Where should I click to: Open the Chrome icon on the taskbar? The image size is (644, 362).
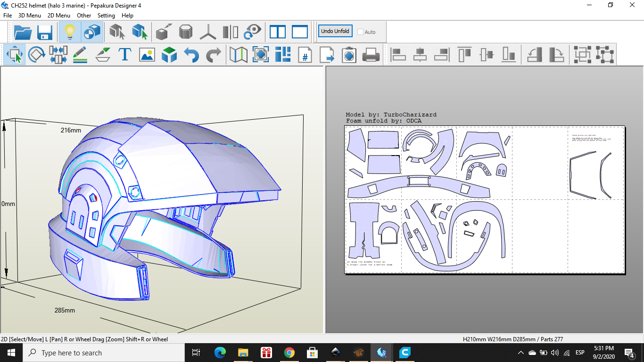click(x=289, y=353)
